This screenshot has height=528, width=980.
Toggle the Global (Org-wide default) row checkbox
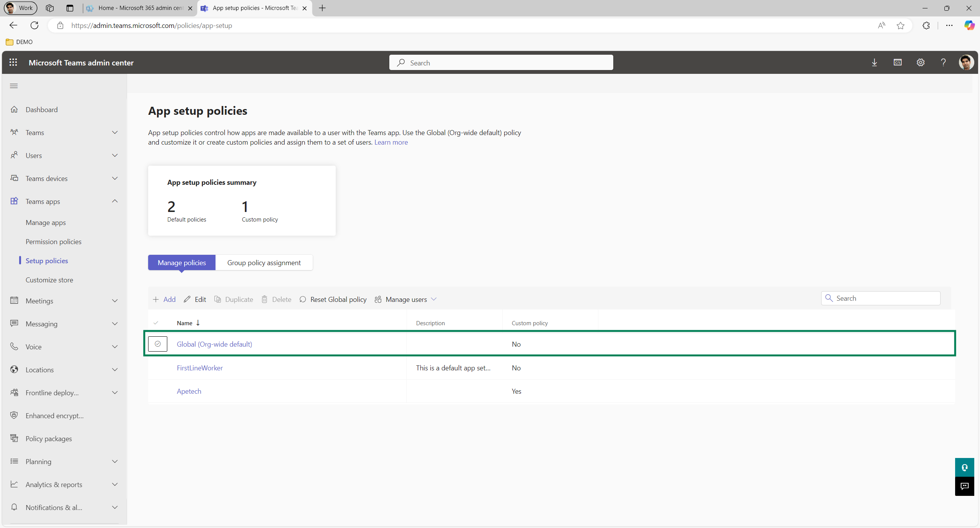click(158, 344)
